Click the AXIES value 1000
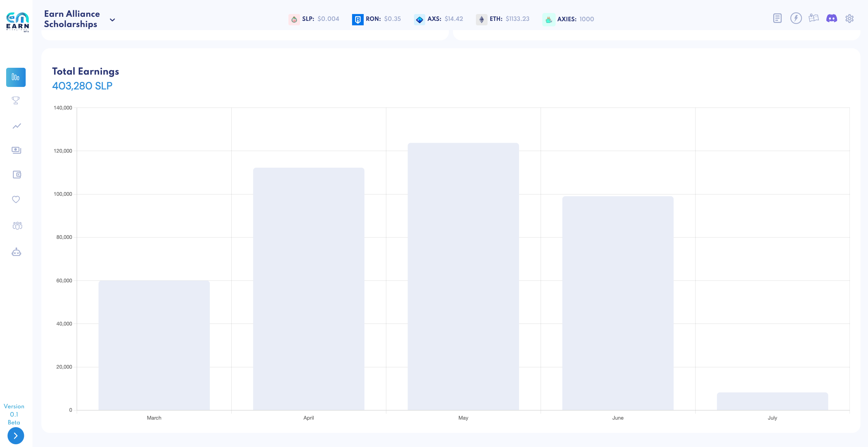Image resolution: width=868 pixels, height=447 pixels. pos(586,19)
